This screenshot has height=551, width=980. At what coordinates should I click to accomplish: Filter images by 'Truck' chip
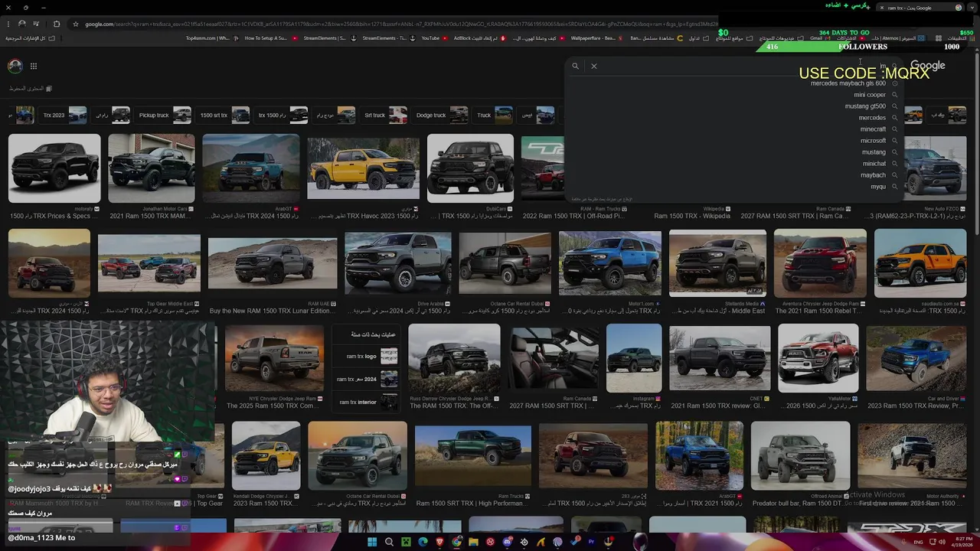pyautogui.click(x=494, y=116)
